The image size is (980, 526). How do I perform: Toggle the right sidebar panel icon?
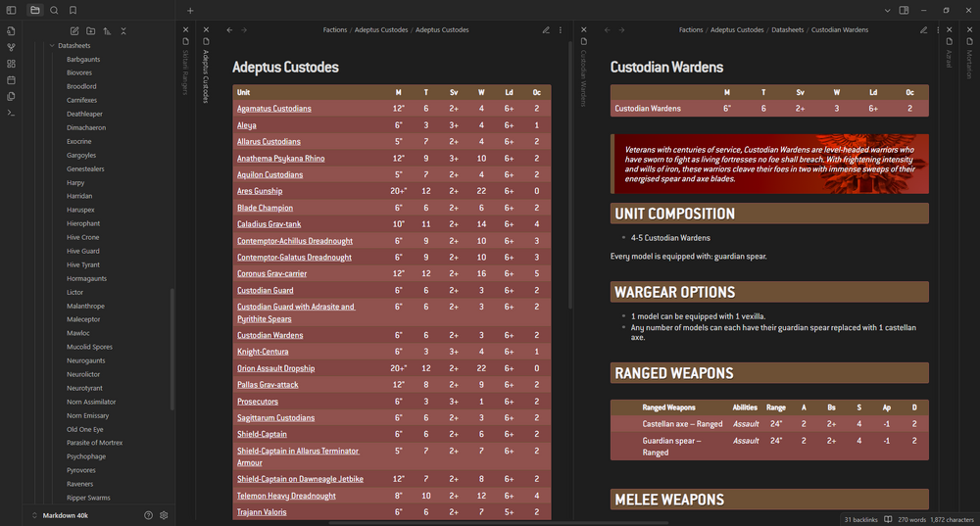(904, 10)
